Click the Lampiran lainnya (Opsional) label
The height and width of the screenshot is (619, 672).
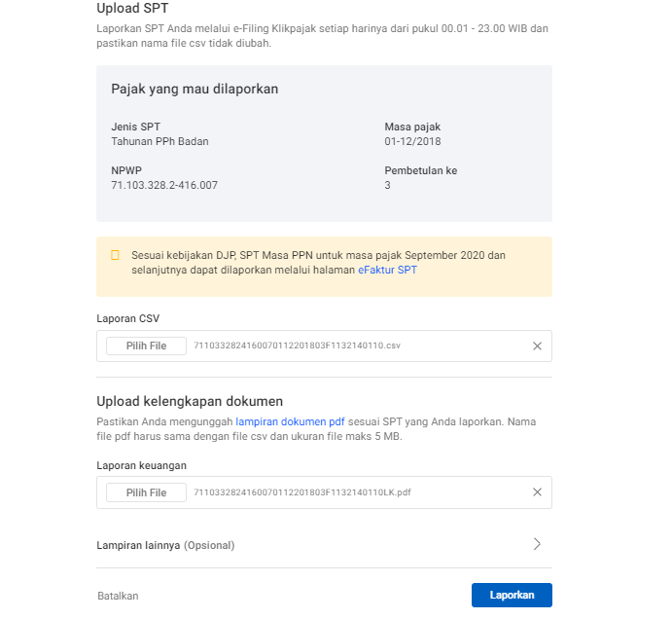coord(165,545)
